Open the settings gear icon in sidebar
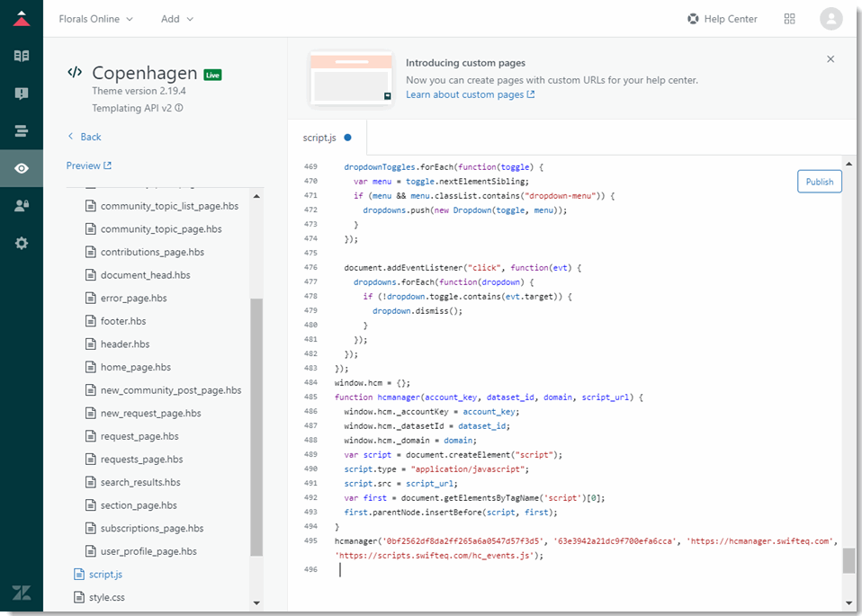This screenshot has width=862, height=616. click(22, 243)
